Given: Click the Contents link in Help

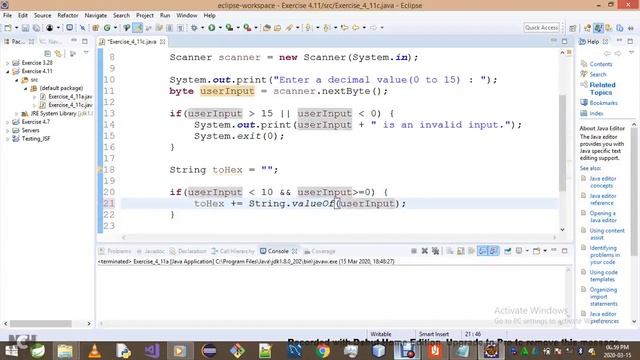Looking at the screenshot, I should [601, 64].
